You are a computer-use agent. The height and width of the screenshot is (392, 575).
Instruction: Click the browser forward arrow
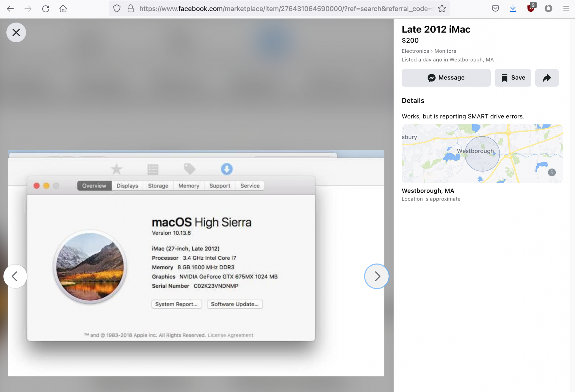(28, 9)
